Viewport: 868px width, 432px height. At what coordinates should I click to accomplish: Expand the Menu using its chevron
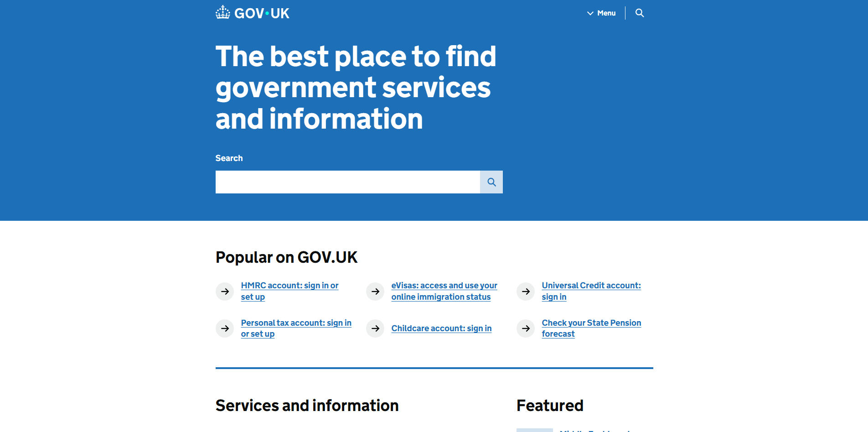tap(590, 13)
